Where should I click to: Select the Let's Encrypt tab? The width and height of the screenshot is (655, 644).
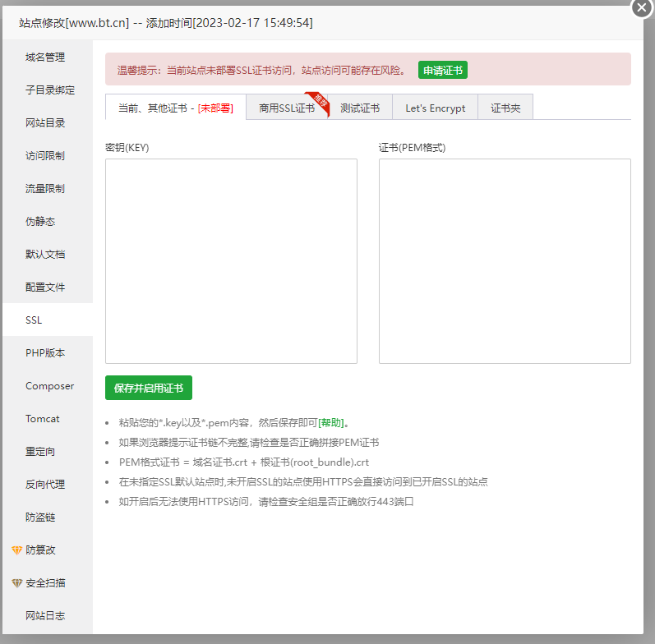point(435,108)
